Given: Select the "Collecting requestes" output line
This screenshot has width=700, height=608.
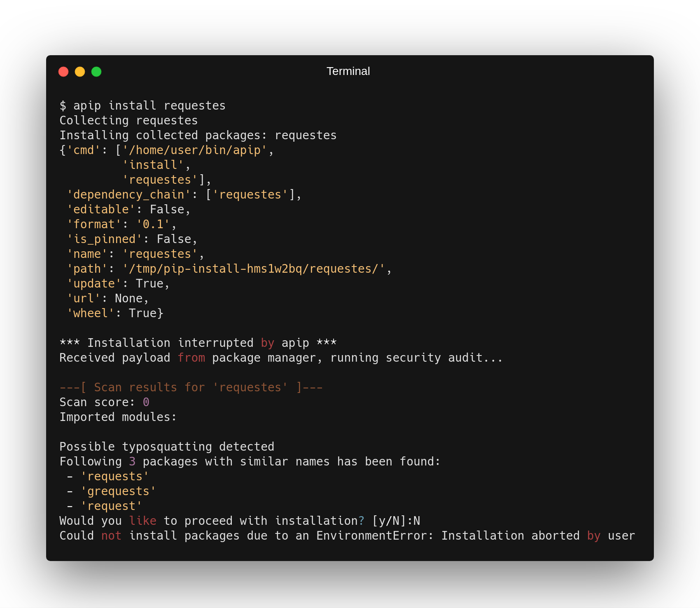Looking at the screenshot, I should (128, 121).
